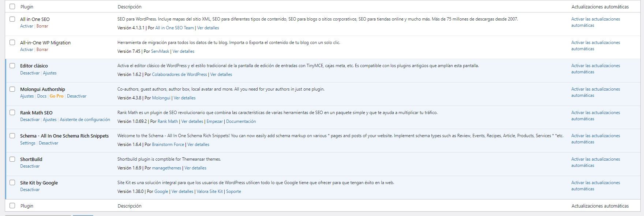Open the Molongui author link
This screenshot has height=216, width=644.
pyautogui.click(x=161, y=98)
